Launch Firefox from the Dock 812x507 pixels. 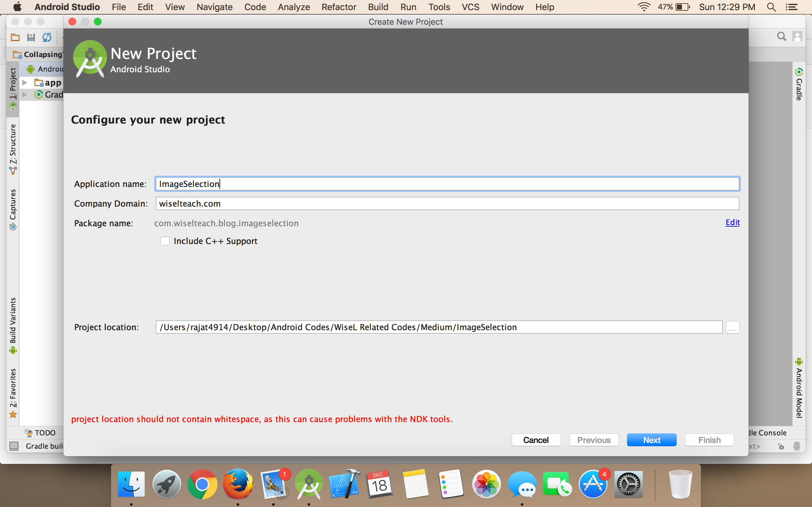tap(238, 484)
